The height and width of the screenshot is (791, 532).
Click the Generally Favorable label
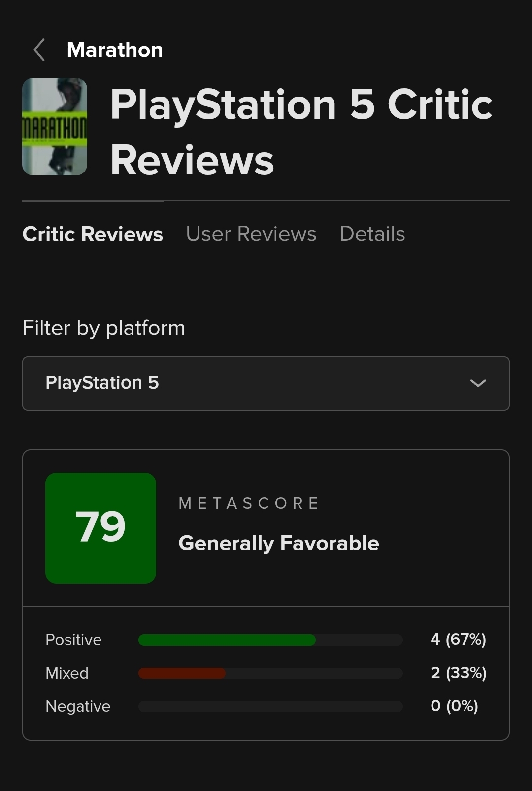(279, 543)
